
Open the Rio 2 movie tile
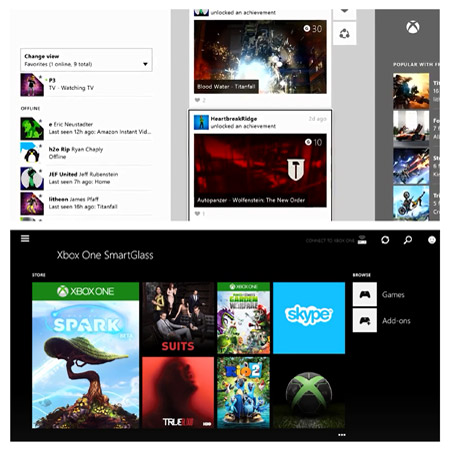[x=243, y=393]
